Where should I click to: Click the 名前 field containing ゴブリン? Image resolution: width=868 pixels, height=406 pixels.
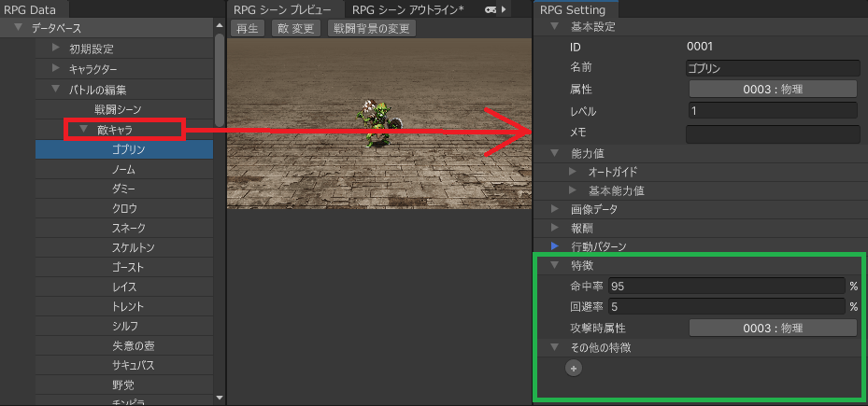pyautogui.click(x=771, y=68)
